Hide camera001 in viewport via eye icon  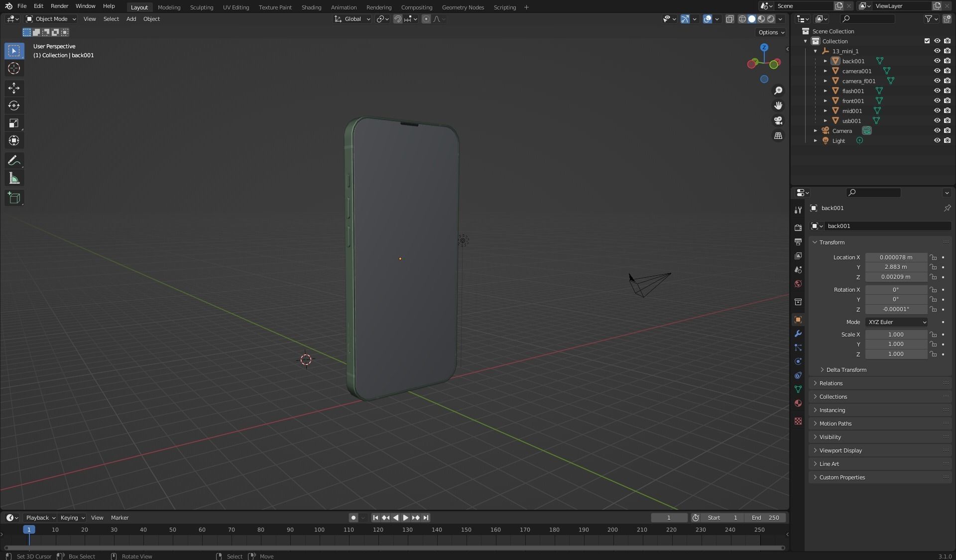click(937, 71)
